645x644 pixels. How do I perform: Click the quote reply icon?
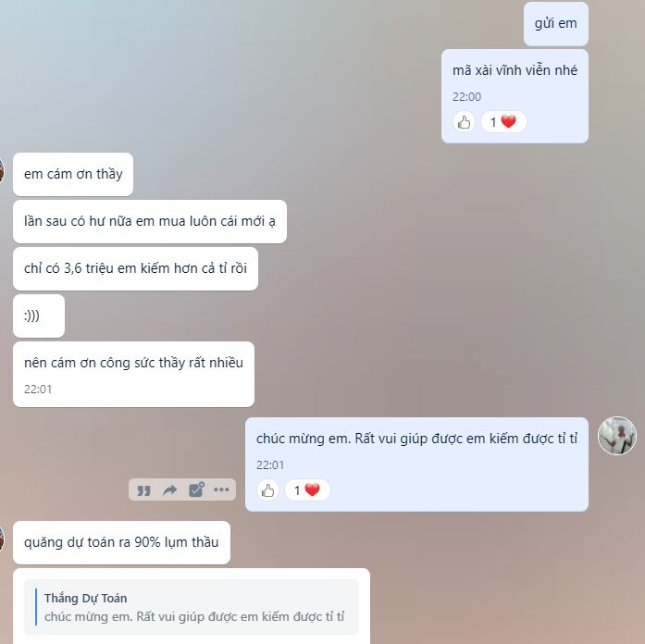(143, 490)
